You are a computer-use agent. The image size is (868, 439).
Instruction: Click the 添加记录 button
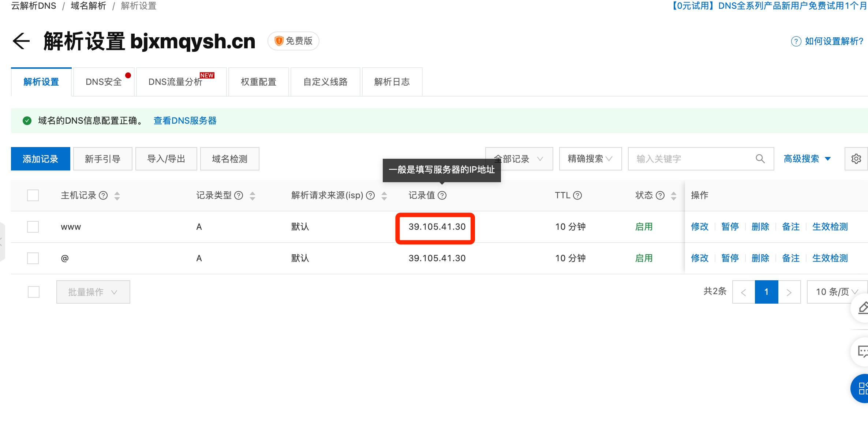pos(41,159)
